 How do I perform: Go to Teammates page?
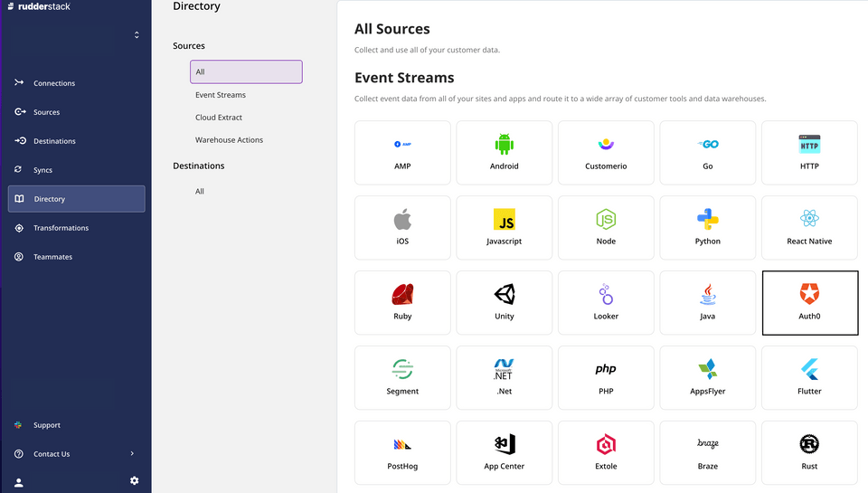pos(76,257)
